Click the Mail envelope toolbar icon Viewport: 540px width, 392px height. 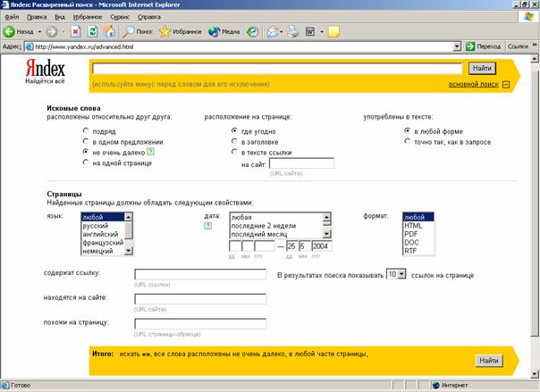click(273, 31)
